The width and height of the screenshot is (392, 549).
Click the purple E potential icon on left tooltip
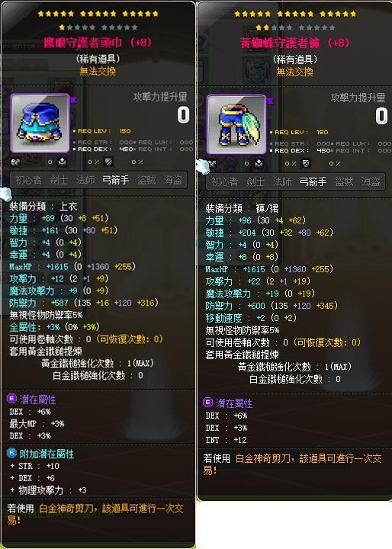[11, 399]
